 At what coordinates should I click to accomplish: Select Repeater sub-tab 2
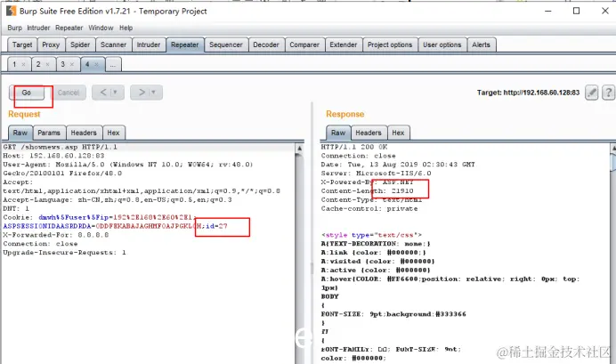[x=38, y=64]
